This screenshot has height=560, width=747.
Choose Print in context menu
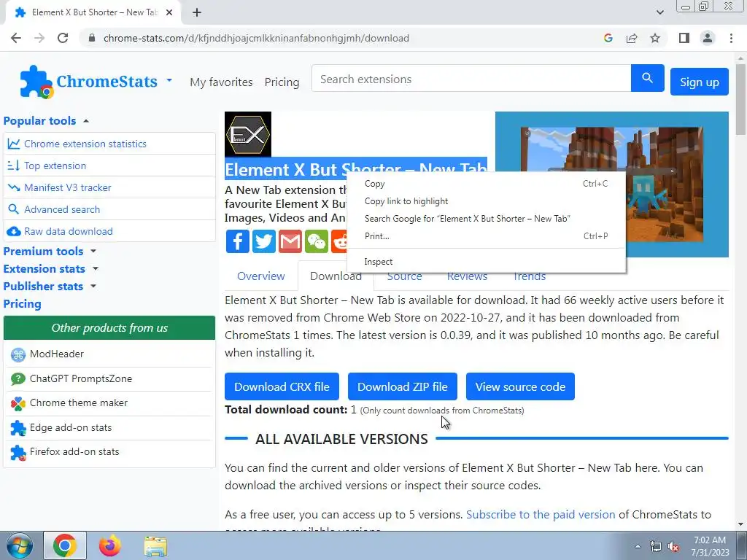point(486,236)
